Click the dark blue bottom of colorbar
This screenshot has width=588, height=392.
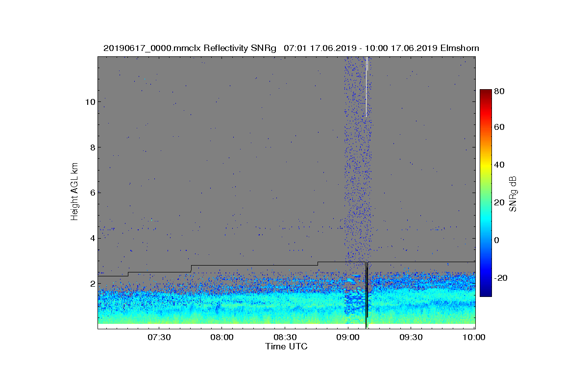485,293
